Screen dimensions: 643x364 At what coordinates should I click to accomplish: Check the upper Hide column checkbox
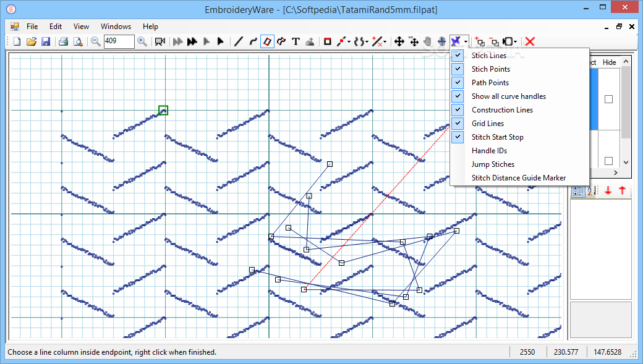(608, 99)
